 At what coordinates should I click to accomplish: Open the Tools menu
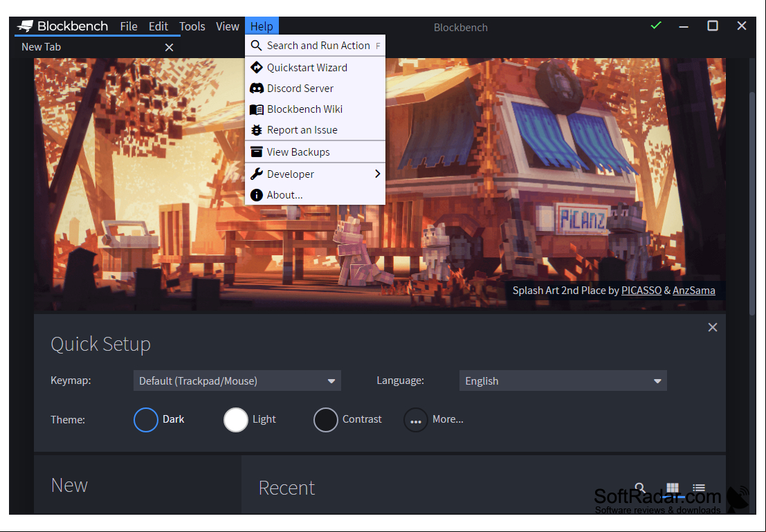click(x=192, y=26)
